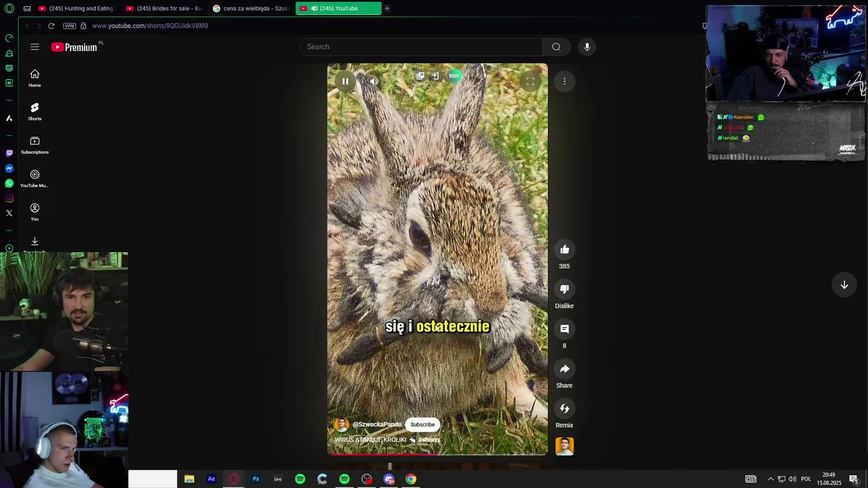Open comments showing 8 comments
This screenshot has width=868, height=488.
point(564,329)
